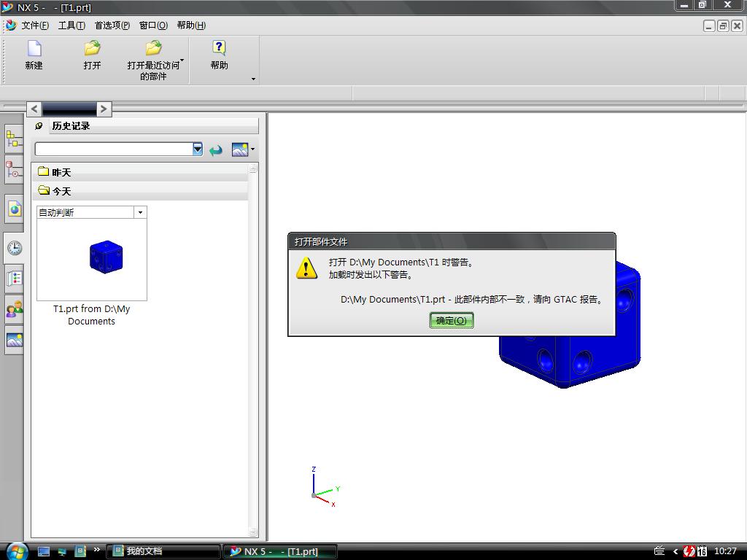Click the keyboard icon in system tray
This screenshot has height=560, width=747.
(659, 551)
